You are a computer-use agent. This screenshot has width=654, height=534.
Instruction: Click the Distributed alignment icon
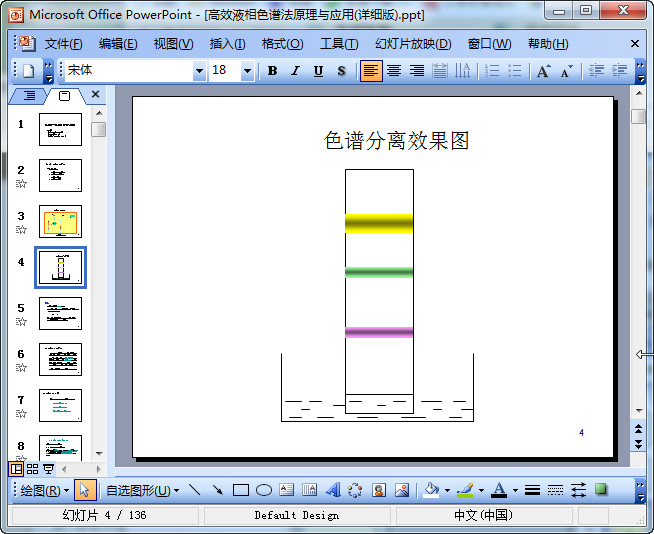(x=440, y=71)
